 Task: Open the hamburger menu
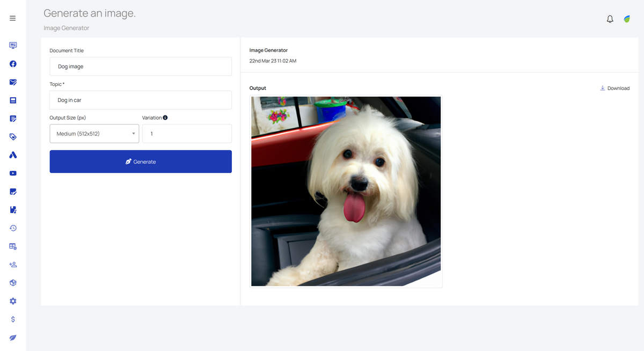13,18
